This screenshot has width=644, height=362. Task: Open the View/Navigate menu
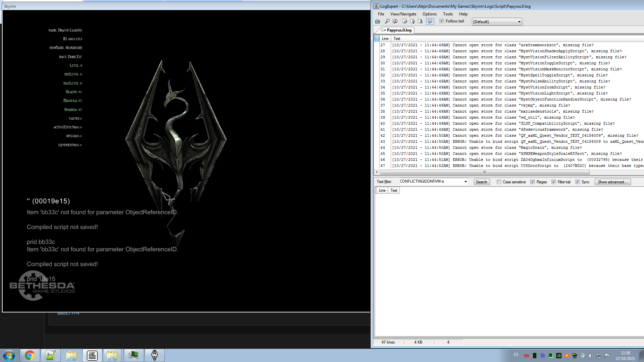click(x=403, y=14)
